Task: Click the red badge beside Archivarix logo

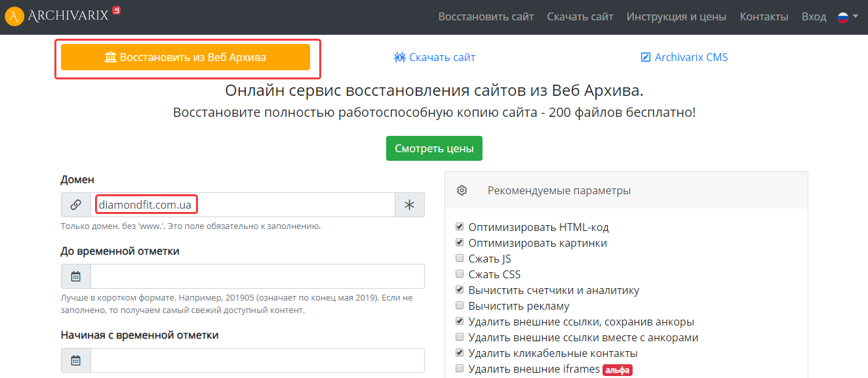Action: (x=116, y=10)
